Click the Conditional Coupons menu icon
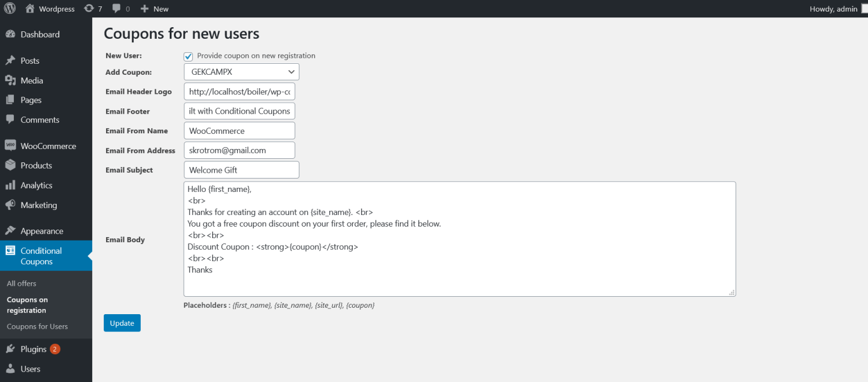Viewport: 868px width, 382px height. tap(10, 250)
